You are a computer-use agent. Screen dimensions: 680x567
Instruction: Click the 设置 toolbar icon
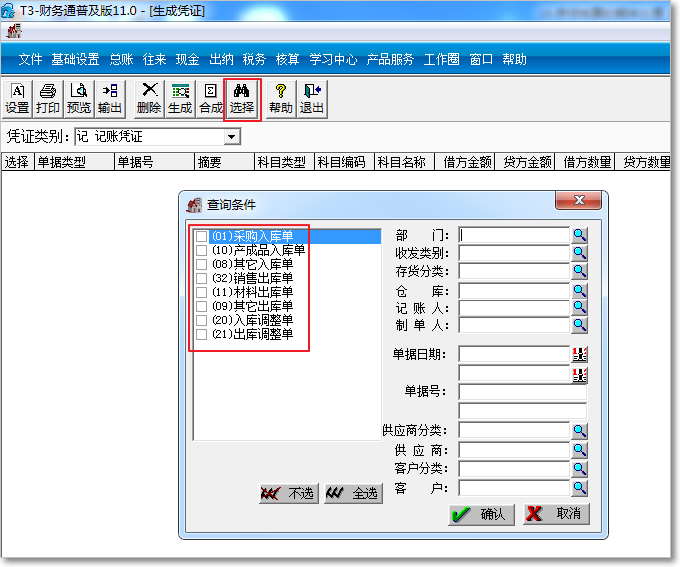point(17,98)
